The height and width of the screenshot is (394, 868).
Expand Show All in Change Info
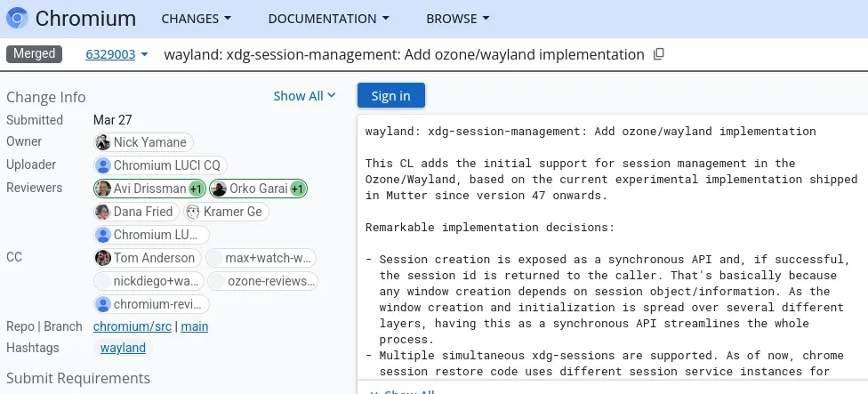[304, 96]
